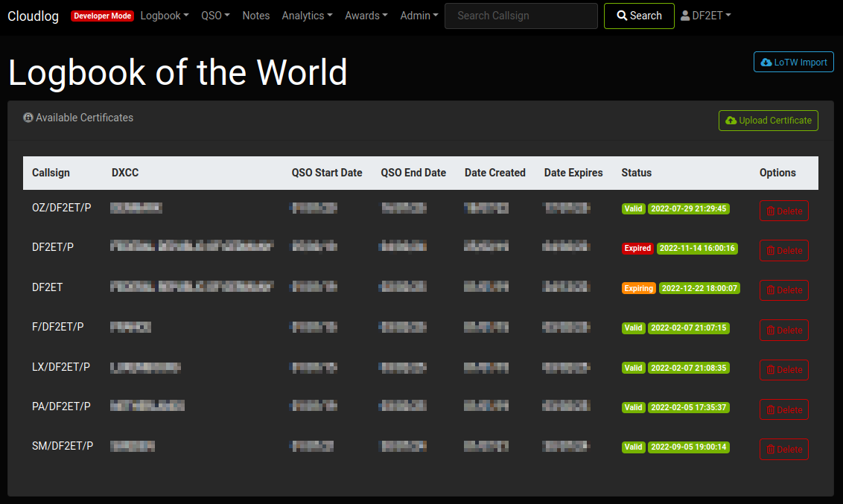Click the 2022-02-05 17:35:37 timestamp

pyautogui.click(x=689, y=407)
